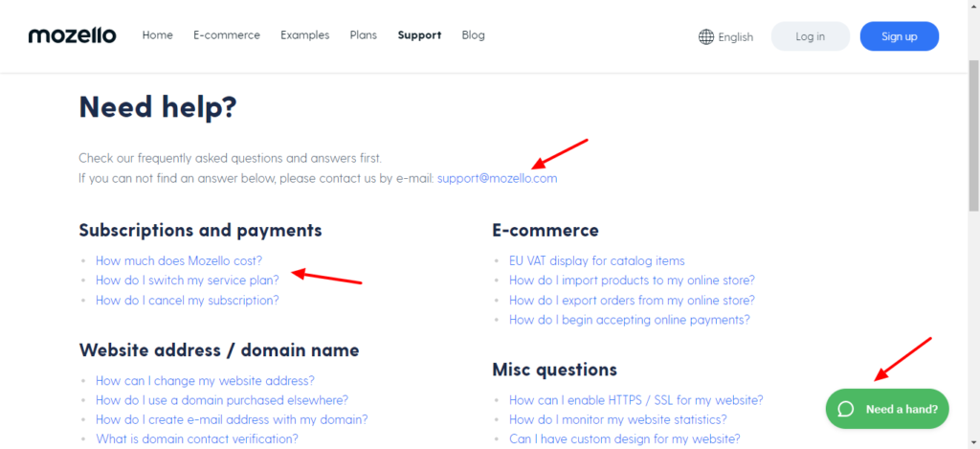Screen dimensions: 980x449
Task: Click the support@mozello.com email link
Action: [x=497, y=178]
